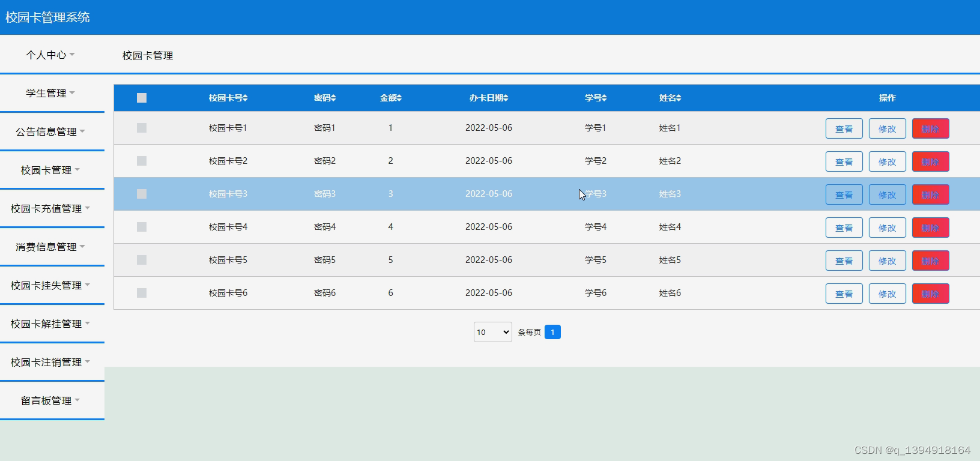Select the 密码2 cell
The image size is (980, 461).
click(x=325, y=161)
